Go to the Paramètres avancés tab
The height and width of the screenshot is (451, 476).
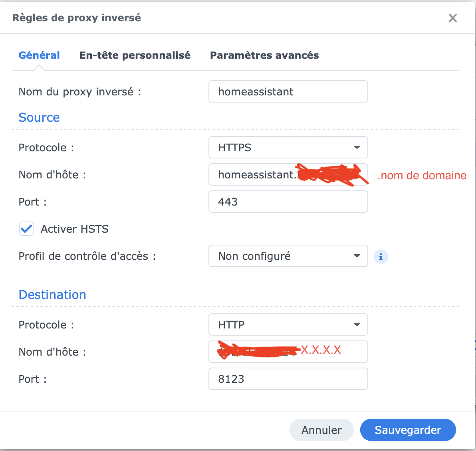(x=264, y=55)
